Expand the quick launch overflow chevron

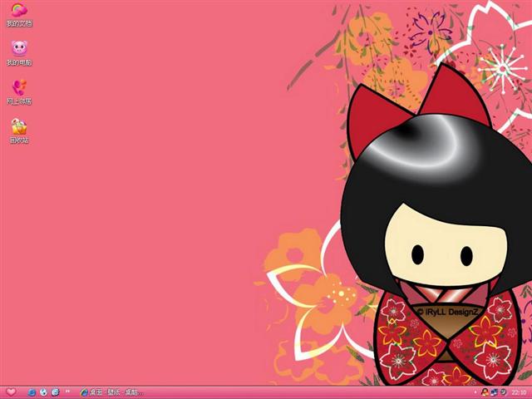click(x=67, y=392)
